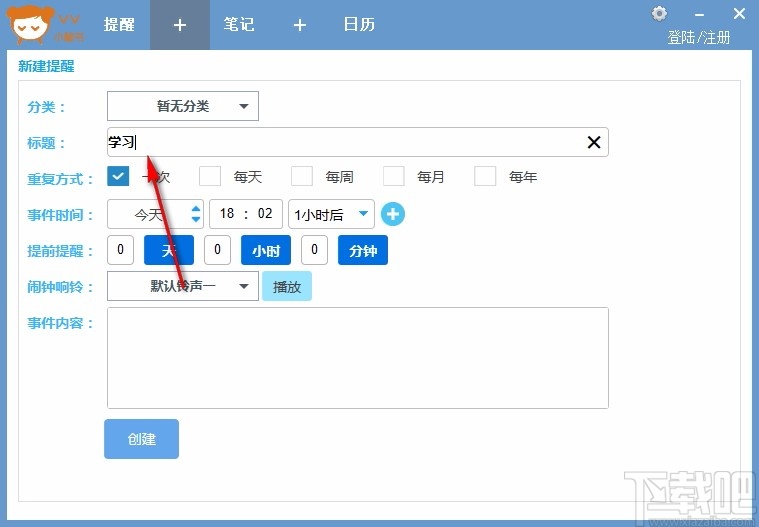Click the 分钟 advance unit button
The height and width of the screenshot is (527, 759).
click(x=363, y=250)
